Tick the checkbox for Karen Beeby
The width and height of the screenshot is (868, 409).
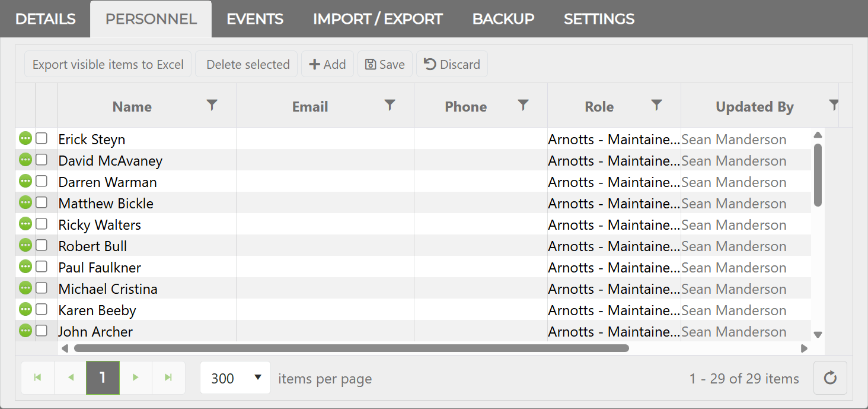42,309
